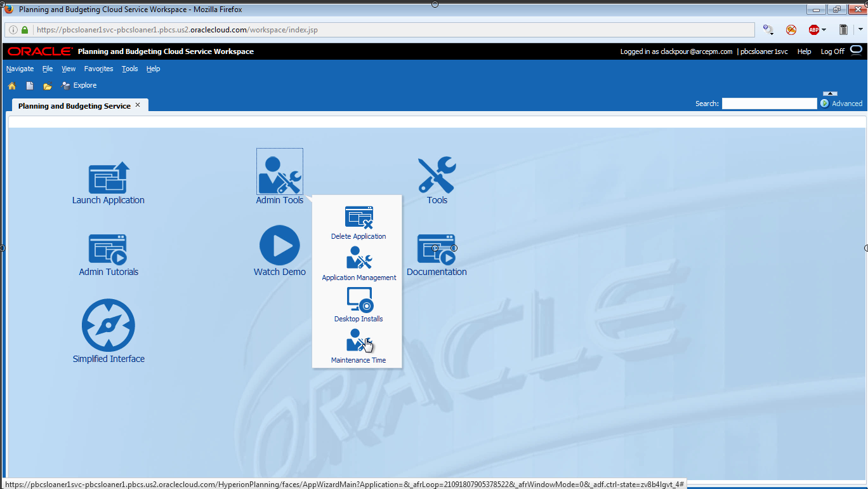Open the Admin Tutorials icon
This screenshot has width=868, height=489.
108,250
